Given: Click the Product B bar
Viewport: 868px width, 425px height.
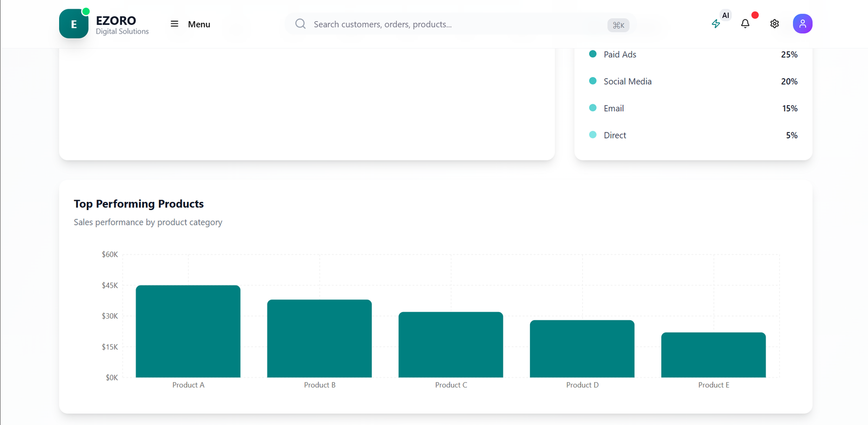Looking at the screenshot, I should [x=320, y=338].
